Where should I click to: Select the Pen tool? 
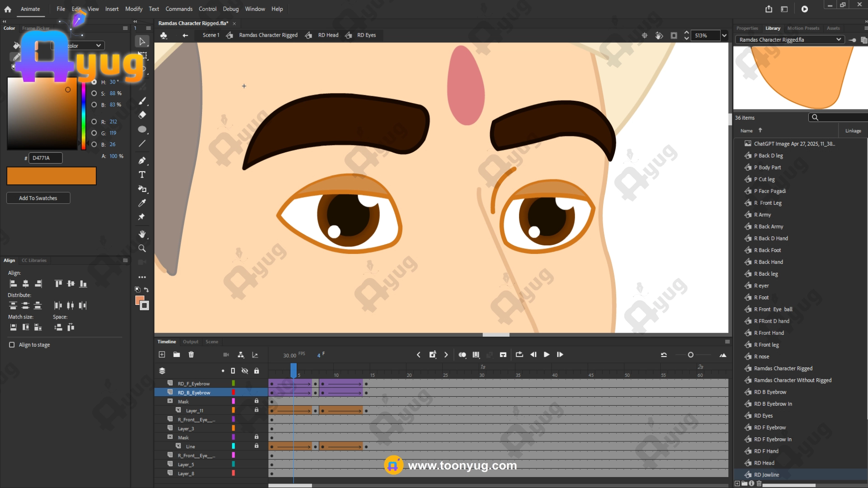tap(142, 160)
